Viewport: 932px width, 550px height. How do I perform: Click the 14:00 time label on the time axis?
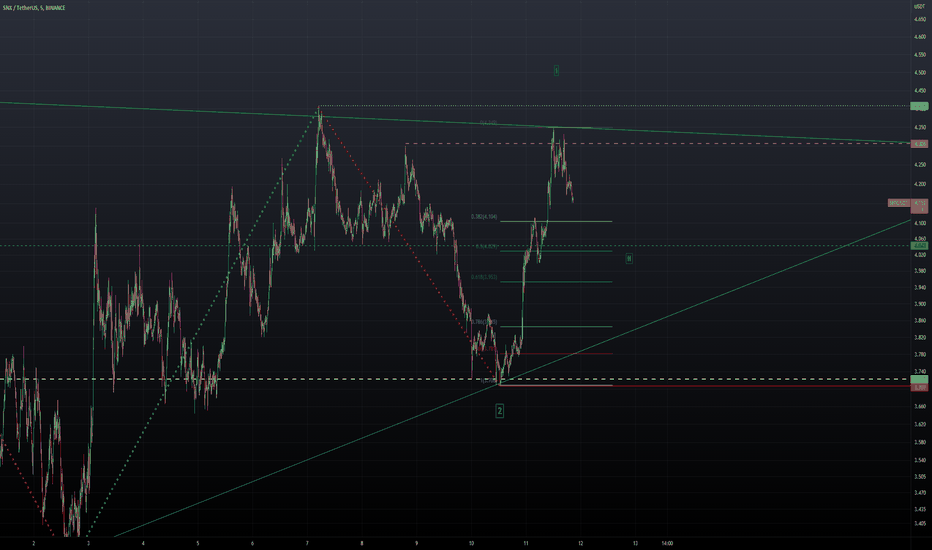pyautogui.click(x=667, y=543)
